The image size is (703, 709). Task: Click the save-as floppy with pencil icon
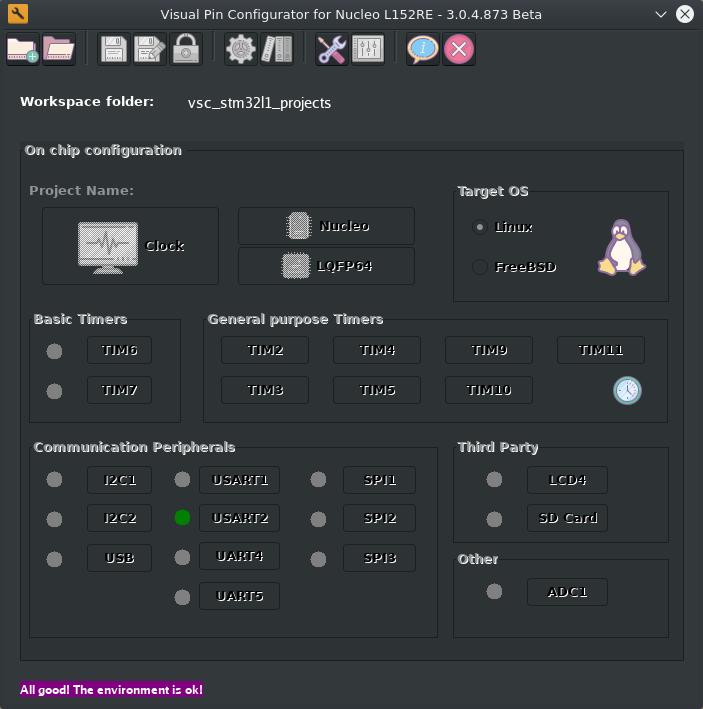150,49
